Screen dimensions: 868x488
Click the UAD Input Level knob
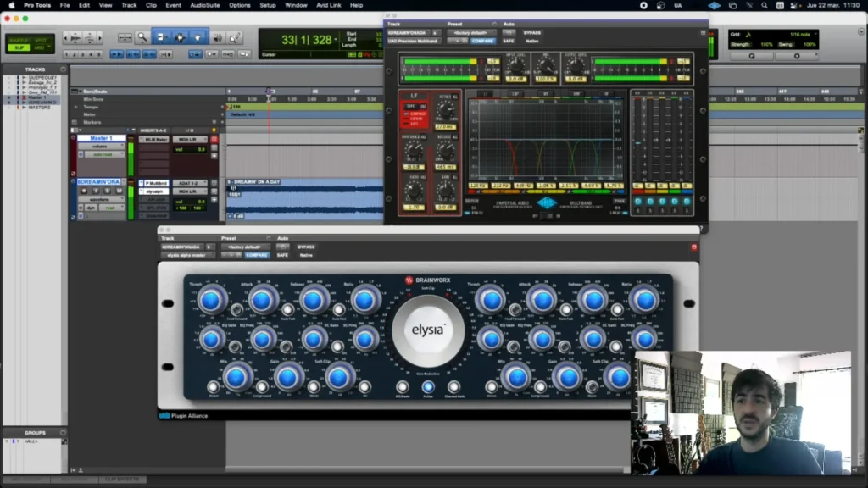(x=516, y=66)
